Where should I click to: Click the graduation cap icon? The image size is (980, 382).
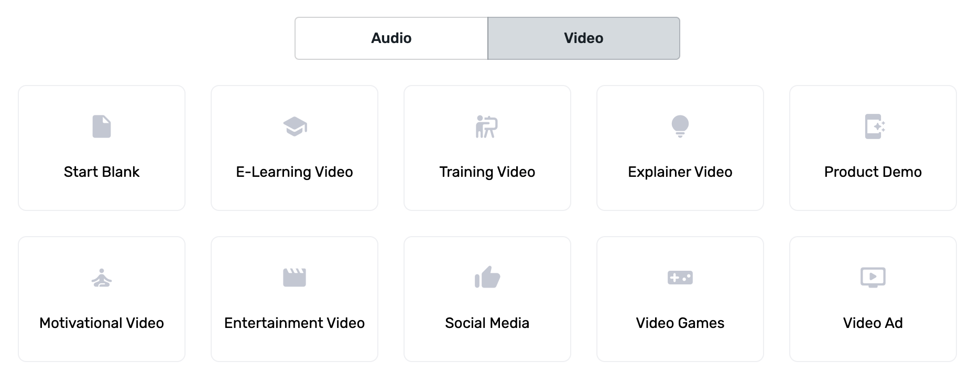pyautogui.click(x=295, y=126)
